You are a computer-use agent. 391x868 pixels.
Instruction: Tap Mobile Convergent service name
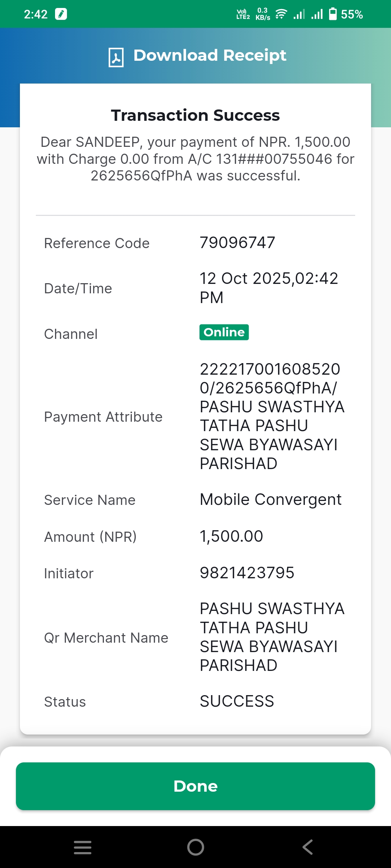(x=270, y=499)
